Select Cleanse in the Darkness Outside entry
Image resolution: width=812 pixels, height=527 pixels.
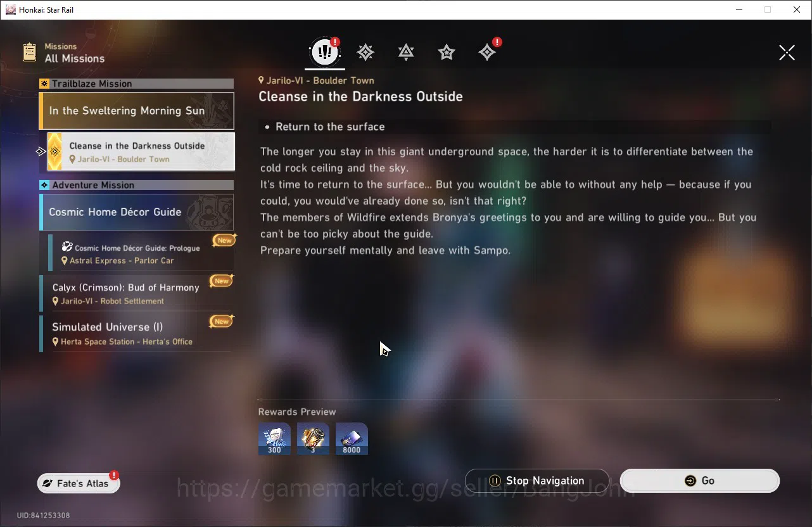tap(141, 151)
